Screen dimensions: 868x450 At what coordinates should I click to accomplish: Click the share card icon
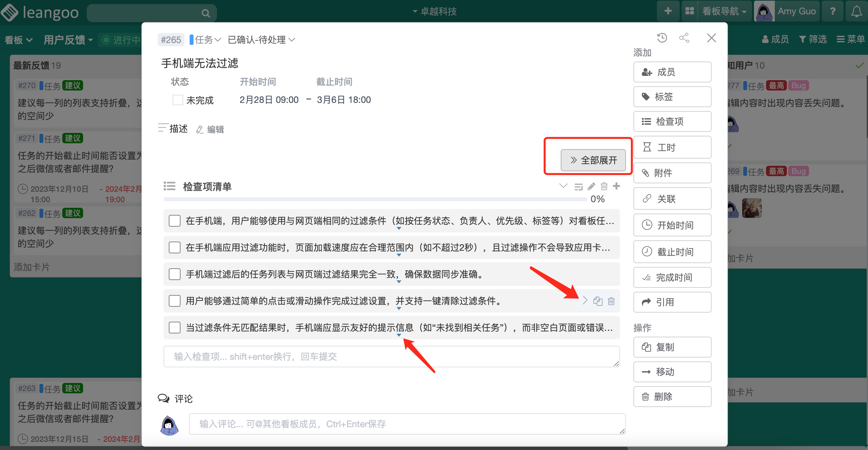pos(684,38)
